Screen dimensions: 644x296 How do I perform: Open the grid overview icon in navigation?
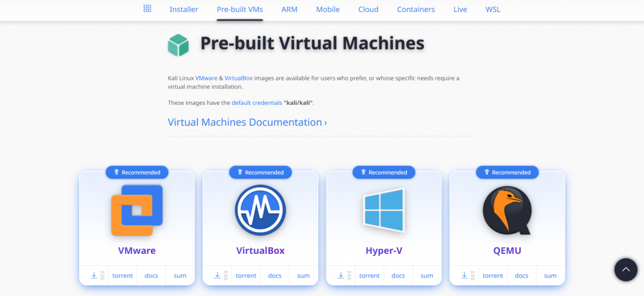[147, 9]
